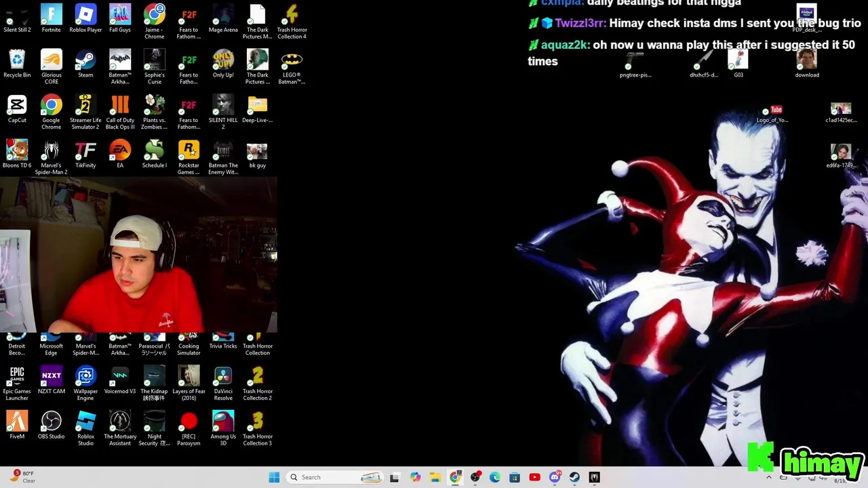Launch Call of Duty Black Ops III

pyautogui.click(x=120, y=113)
